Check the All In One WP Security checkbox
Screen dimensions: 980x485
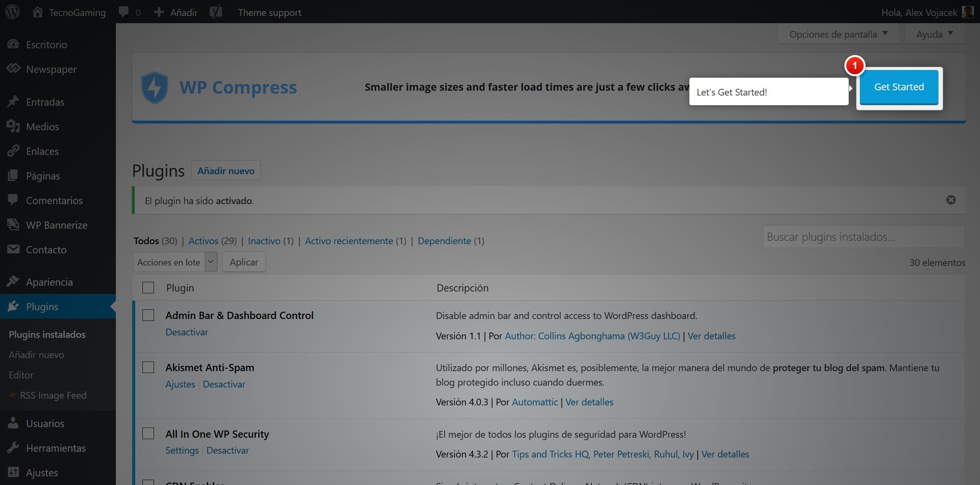point(148,433)
